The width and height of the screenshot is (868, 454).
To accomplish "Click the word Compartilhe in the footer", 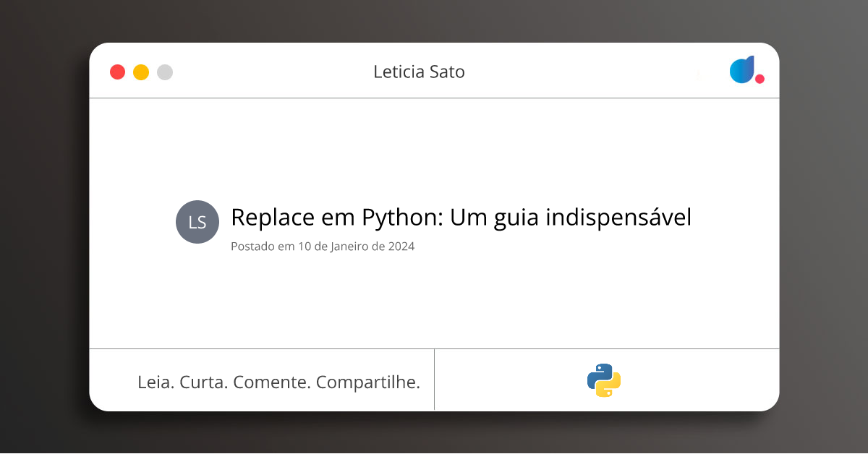I will pyautogui.click(x=368, y=382).
